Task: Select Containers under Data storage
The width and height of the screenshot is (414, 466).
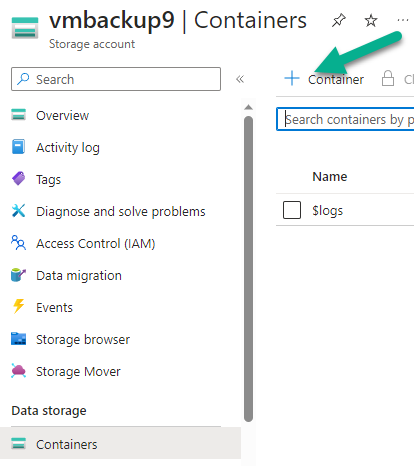Action: [x=121, y=443]
